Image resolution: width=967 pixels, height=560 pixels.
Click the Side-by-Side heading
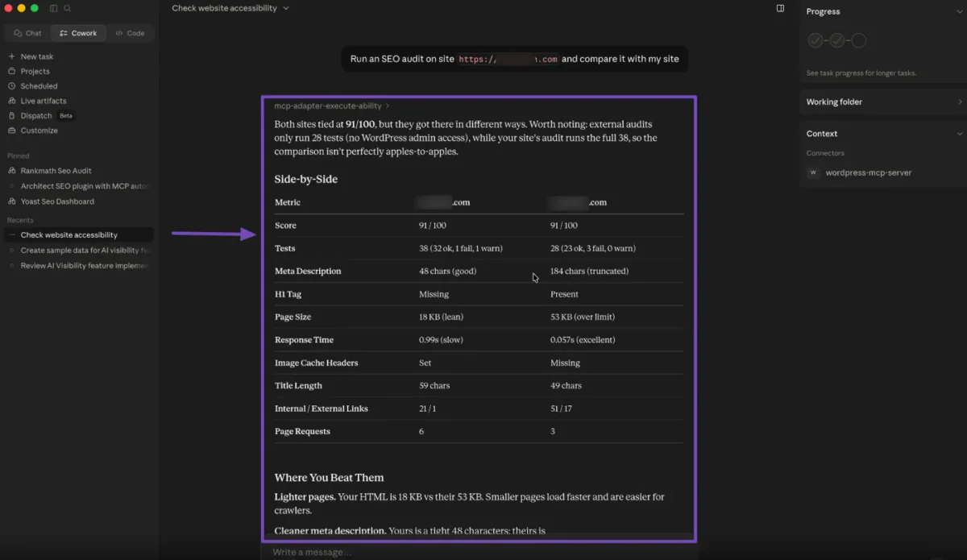(306, 179)
